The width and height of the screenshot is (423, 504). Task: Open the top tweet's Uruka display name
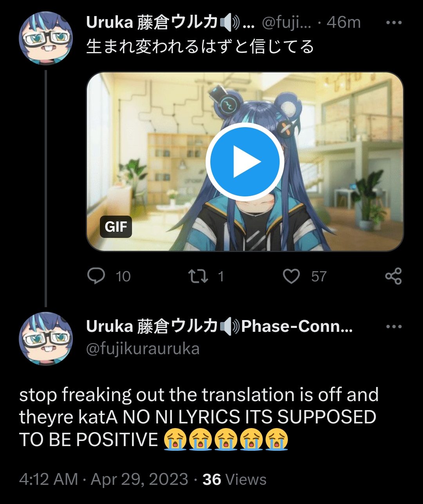[x=170, y=22]
